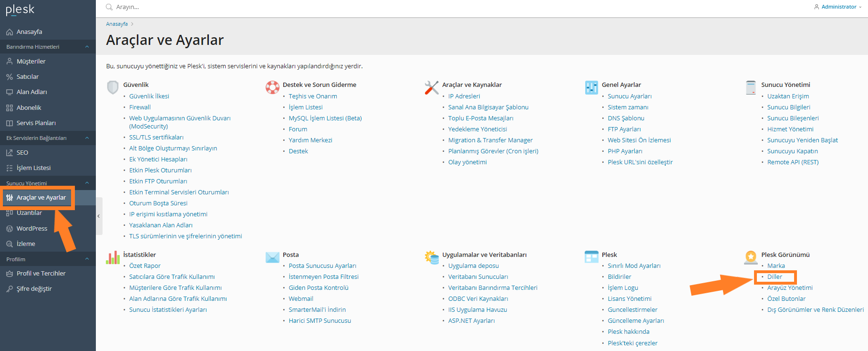
Task: Open Servis Planları sidebar item
Action: (36, 123)
